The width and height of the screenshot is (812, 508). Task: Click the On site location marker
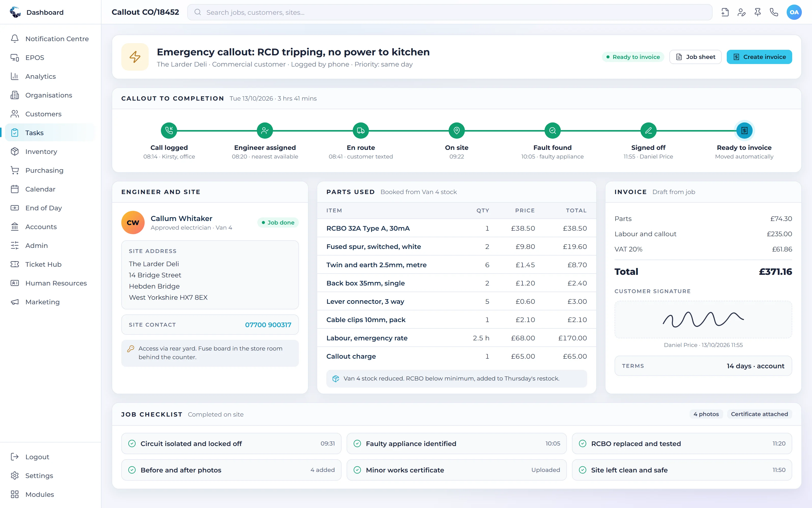[457, 131]
